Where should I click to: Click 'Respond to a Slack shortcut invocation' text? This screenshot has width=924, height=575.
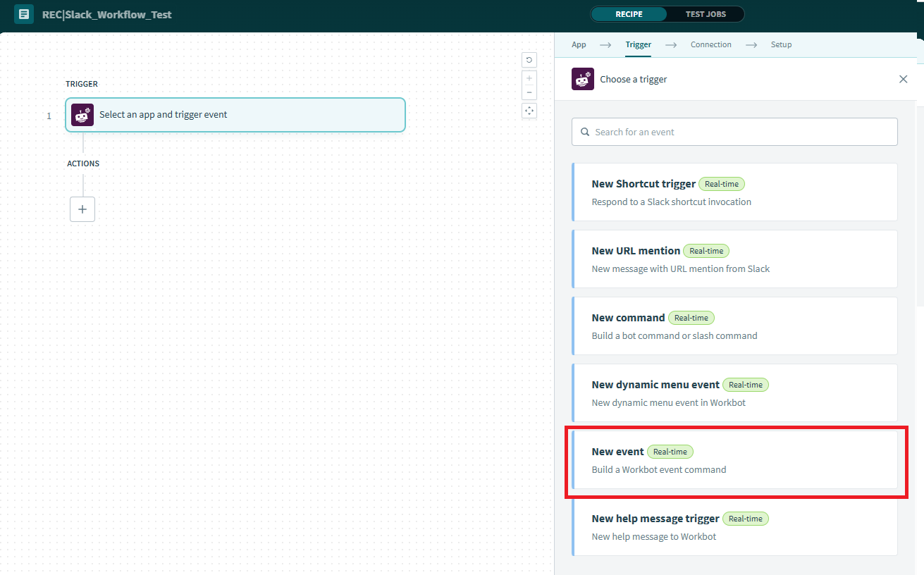tap(672, 202)
